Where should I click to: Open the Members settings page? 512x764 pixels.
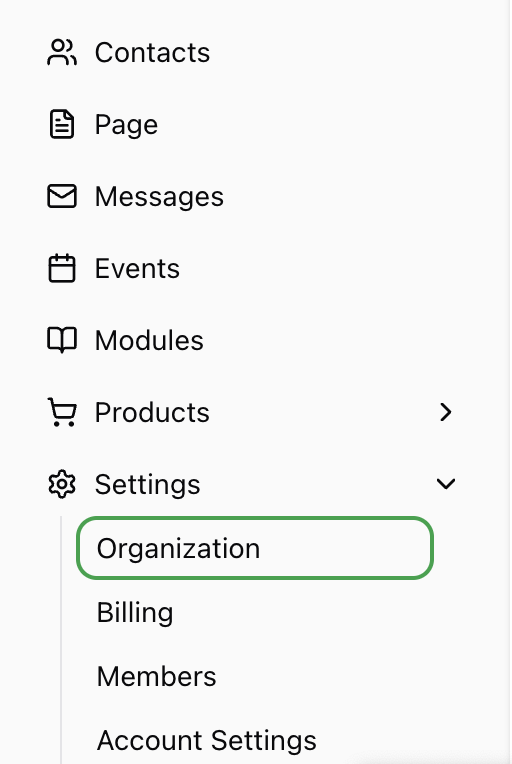pos(156,676)
